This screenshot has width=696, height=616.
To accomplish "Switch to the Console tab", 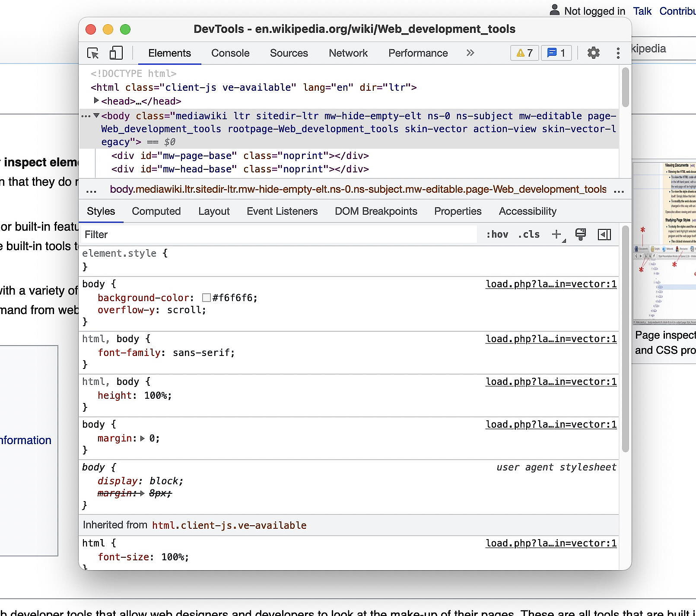I will click(230, 53).
